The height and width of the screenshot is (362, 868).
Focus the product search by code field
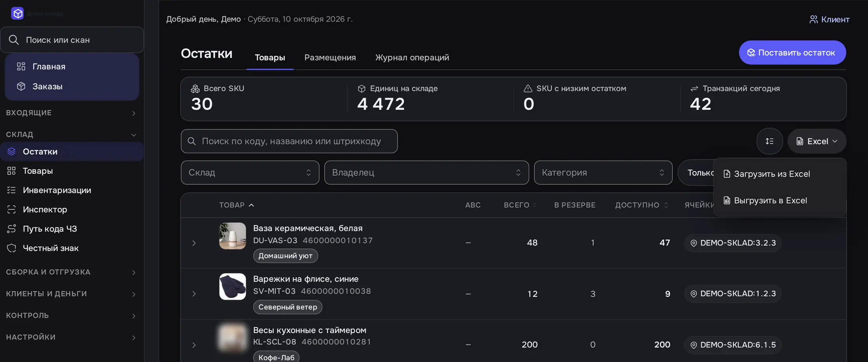(x=289, y=141)
